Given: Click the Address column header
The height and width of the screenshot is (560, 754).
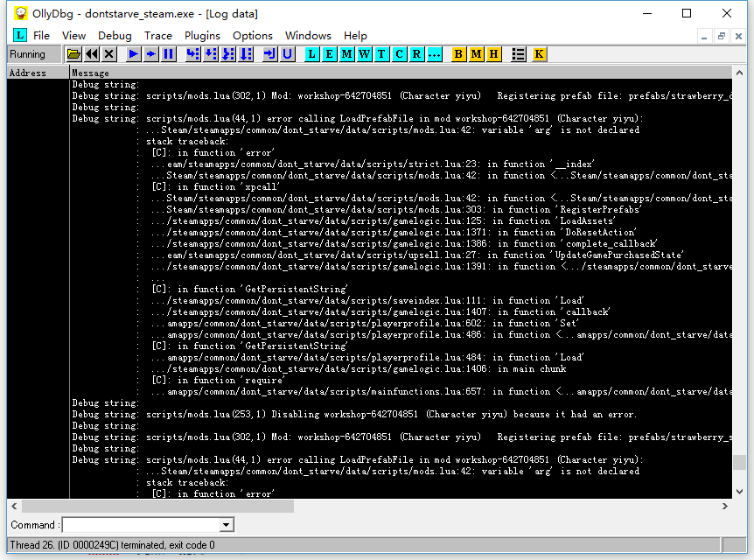Looking at the screenshot, I should [38, 73].
